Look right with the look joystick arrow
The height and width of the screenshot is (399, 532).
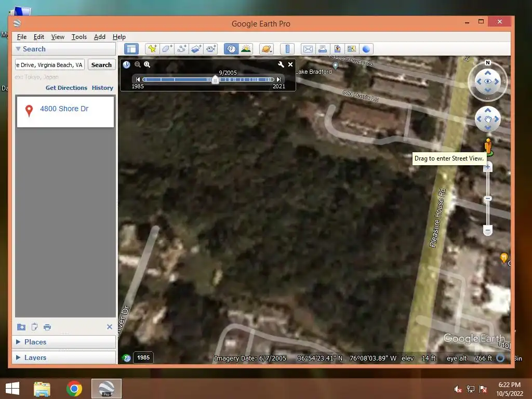coord(497,82)
